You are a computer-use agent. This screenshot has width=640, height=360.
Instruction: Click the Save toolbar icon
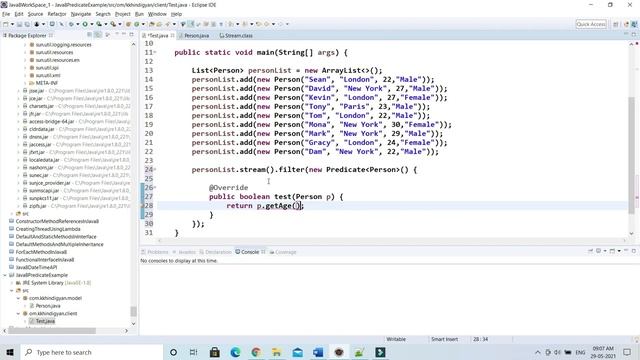click(20, 24)
